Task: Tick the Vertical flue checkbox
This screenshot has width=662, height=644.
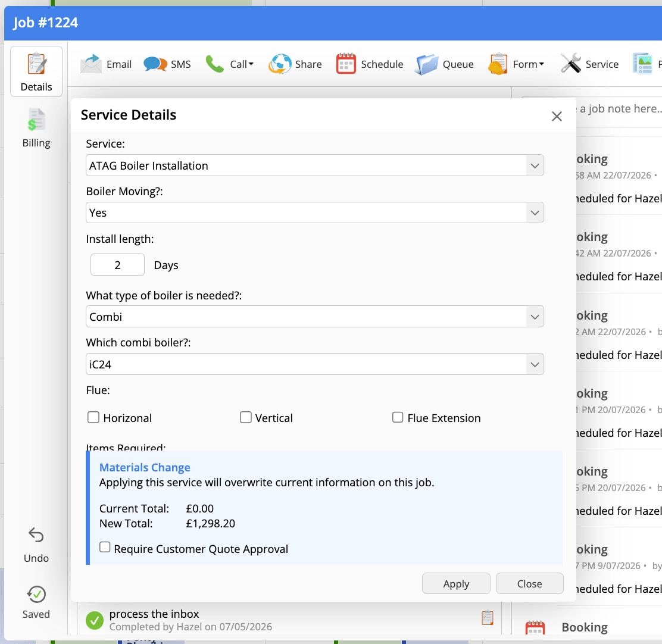Action: click(246, 417)
